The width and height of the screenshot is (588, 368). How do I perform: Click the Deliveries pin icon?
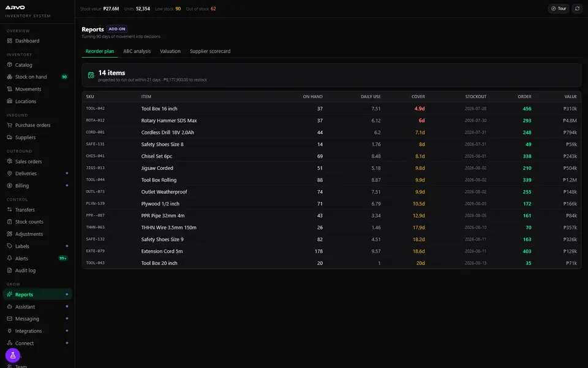[x=9, y=174]
